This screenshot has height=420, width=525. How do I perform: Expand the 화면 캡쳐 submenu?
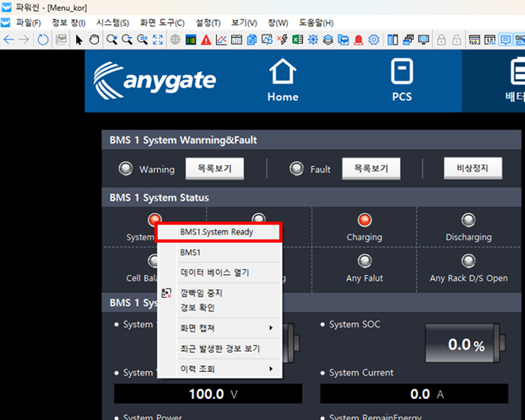224,326
